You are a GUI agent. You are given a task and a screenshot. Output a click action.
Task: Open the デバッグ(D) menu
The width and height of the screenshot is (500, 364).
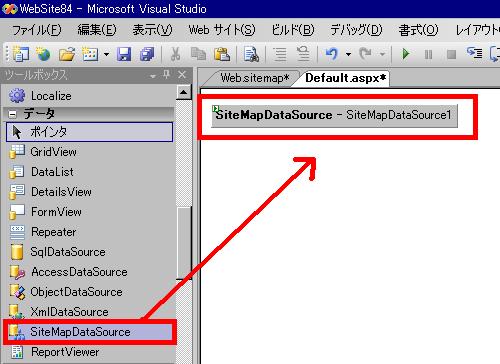[x=356, y=30]
